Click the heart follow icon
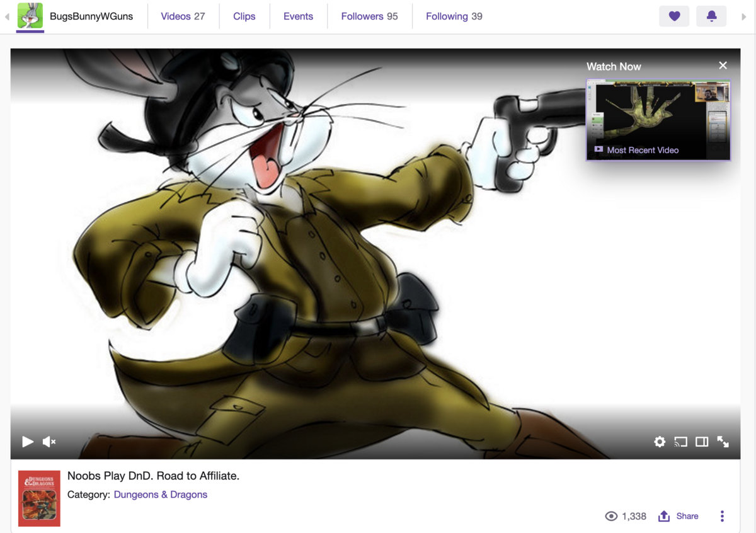The width and height of the screenshot is (756, 533). point(674,16)
